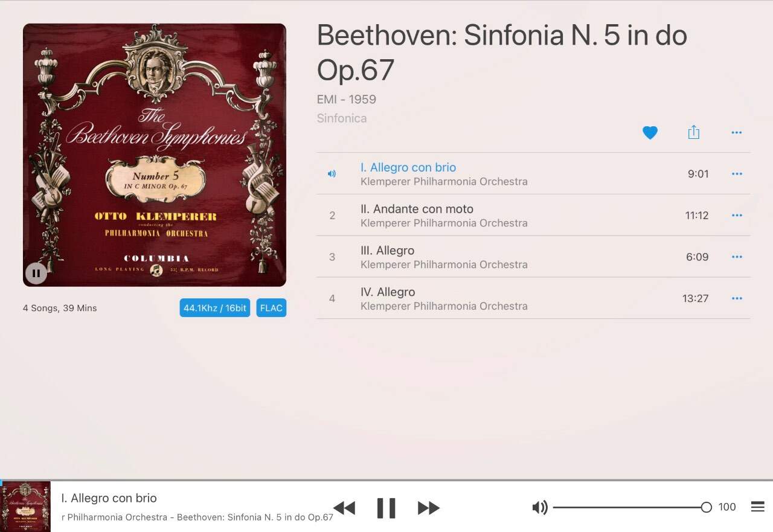Click the FLAC format badge
This screenshot has width=773, height=532.
point(271,308)
